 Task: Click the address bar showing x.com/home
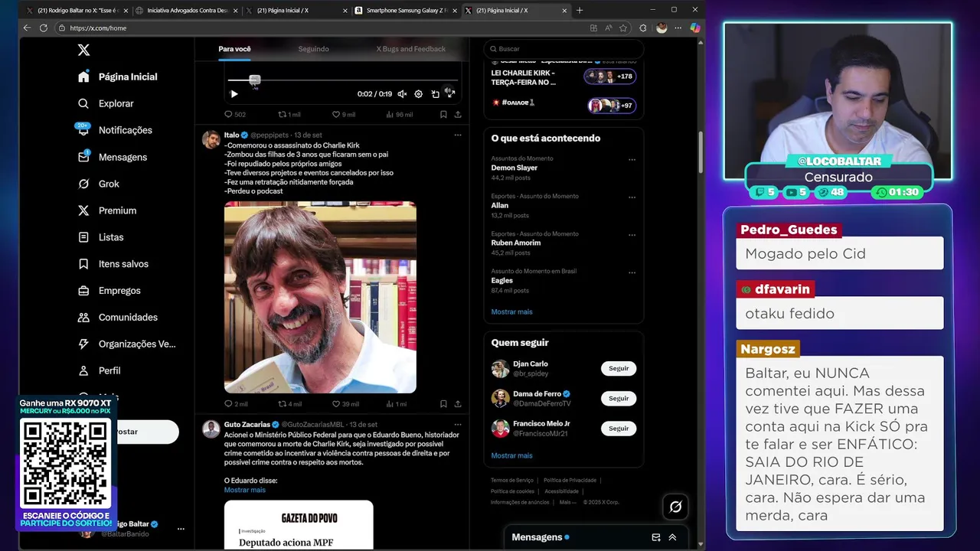[322, 28]
